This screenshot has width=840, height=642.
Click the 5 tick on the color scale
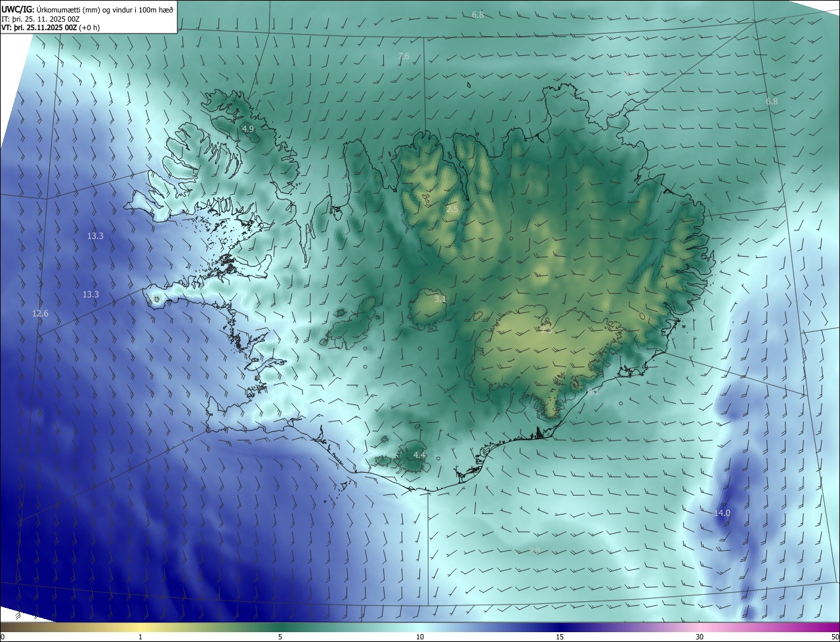pos(280,637)
